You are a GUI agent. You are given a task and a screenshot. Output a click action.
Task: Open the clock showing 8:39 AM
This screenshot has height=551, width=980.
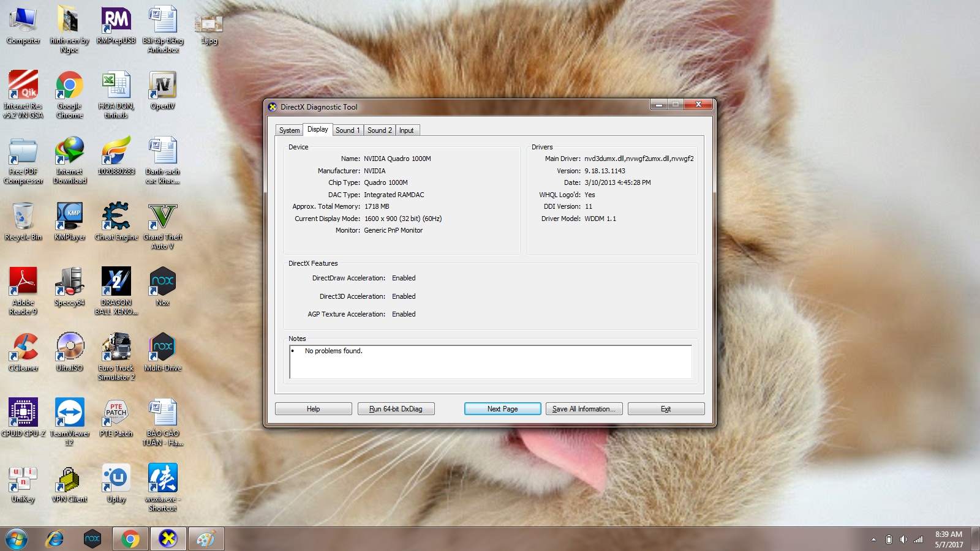tap(949, 539)
